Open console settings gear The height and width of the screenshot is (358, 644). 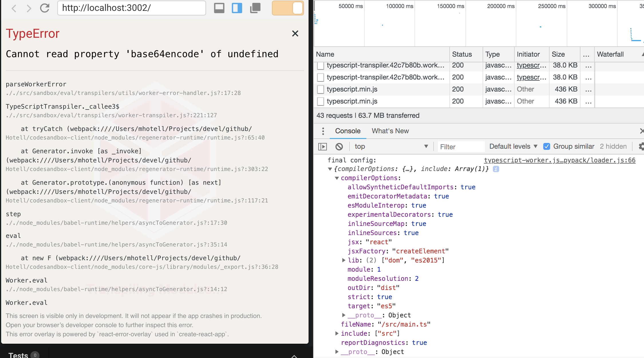(x=641, y=147)
